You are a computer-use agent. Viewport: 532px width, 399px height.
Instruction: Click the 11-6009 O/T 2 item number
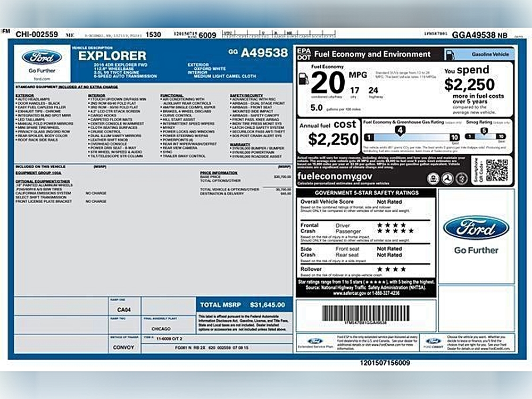pos(169,338)
